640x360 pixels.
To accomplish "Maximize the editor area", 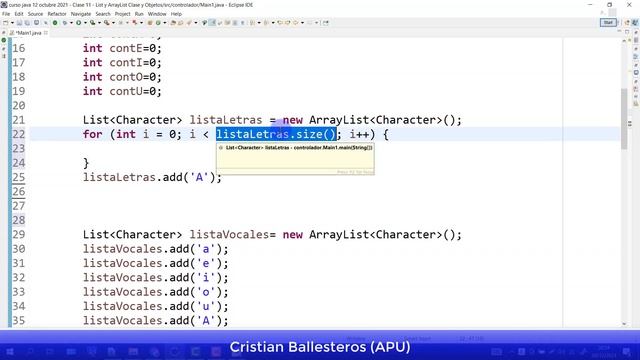I will 627,31.
